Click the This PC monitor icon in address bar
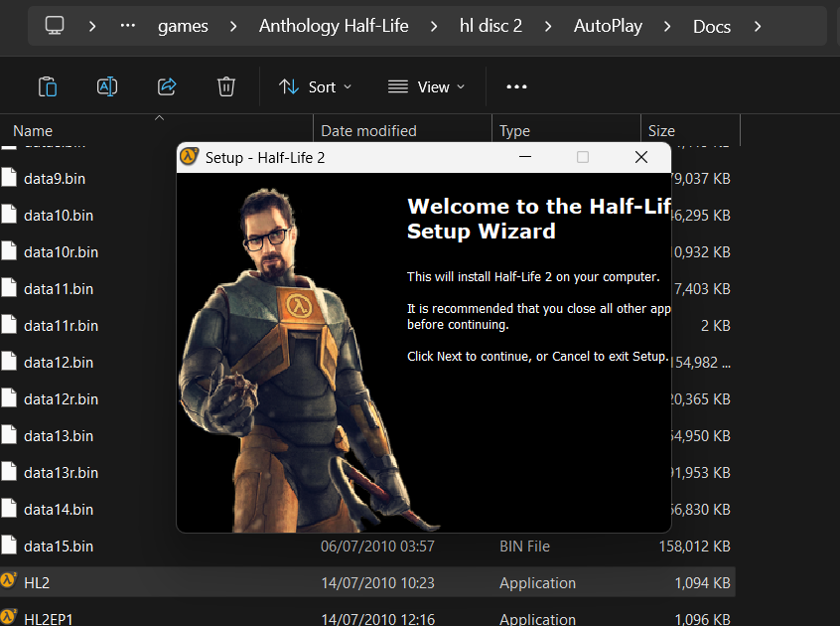Viewport: 840px width, 626px height. [55, 25]
